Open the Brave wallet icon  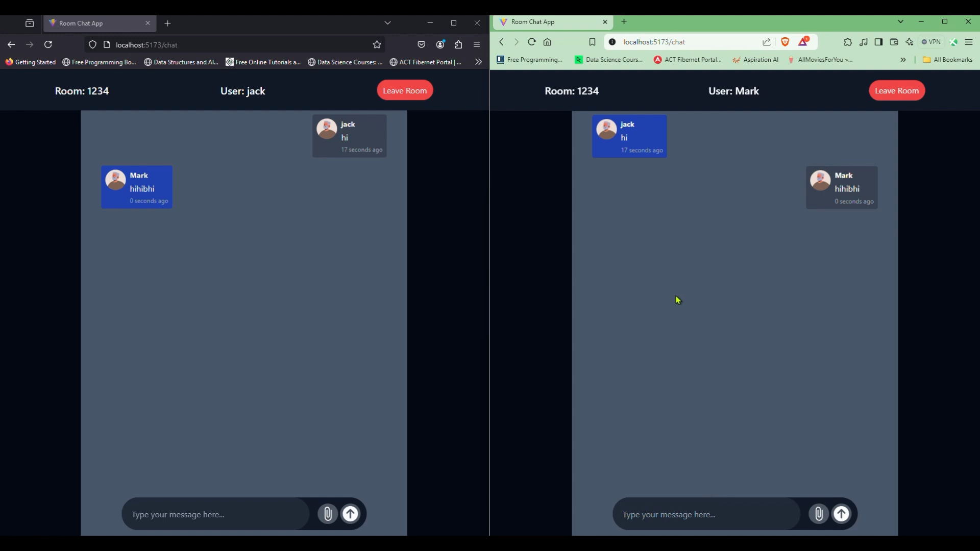(x=894, y=42)
